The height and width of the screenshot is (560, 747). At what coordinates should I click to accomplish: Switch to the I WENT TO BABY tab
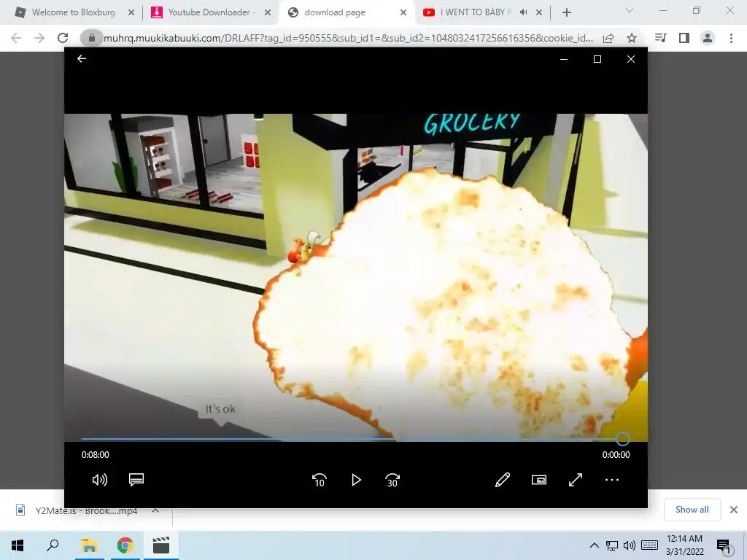(474, 12)
